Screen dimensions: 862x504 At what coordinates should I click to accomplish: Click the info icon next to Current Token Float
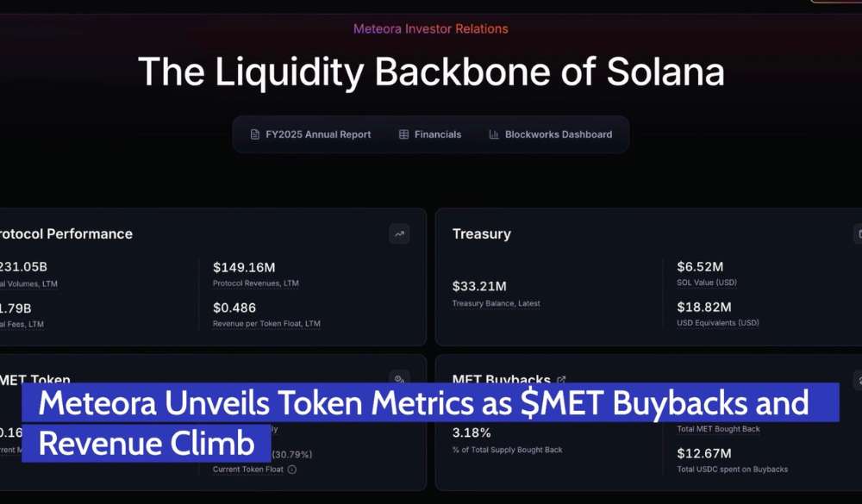pyautogui.click(x=291, y=470)
